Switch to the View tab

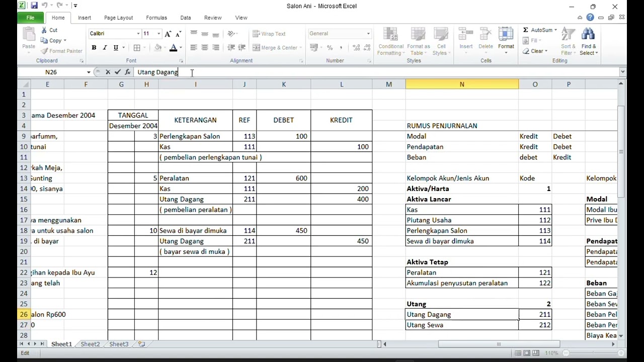coord(241,18)
